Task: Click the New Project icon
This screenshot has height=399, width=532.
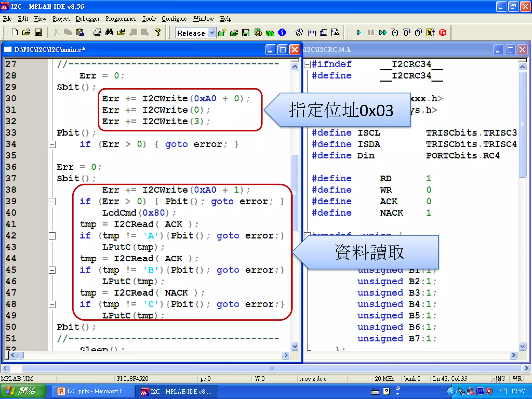Action: pos(222,33)
